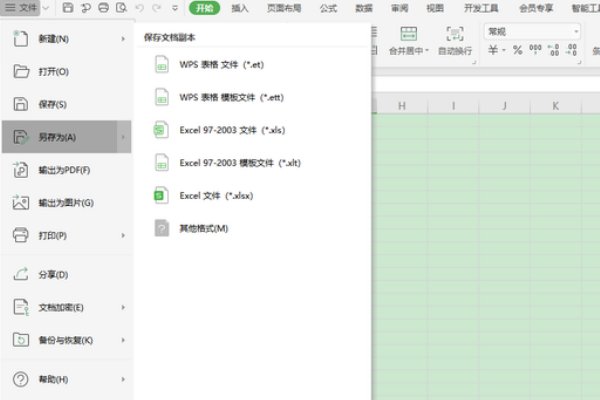The image size is (600, 400).
Task: Open the 公式 ribbon tab
Action: pos(328,8)
